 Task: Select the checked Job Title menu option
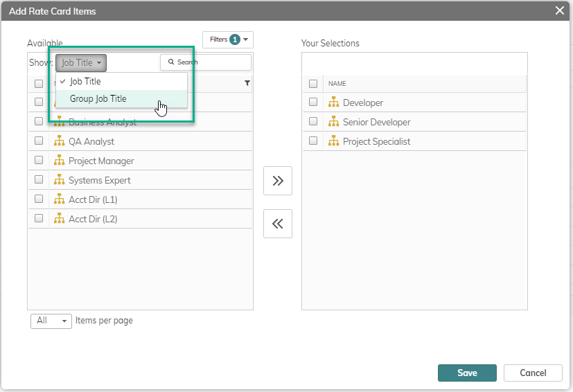pos(85,82)
